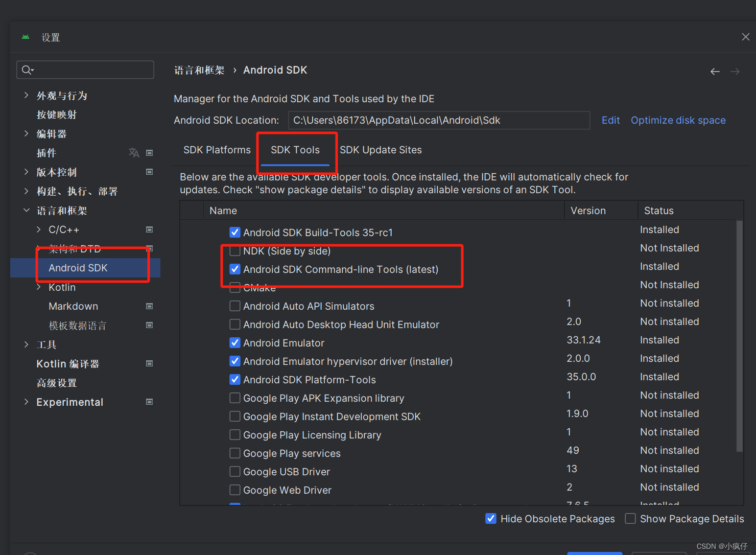The image size is (756, 555).
Task: Click the forward navigation arrow
Action: [x=735, y=72]
